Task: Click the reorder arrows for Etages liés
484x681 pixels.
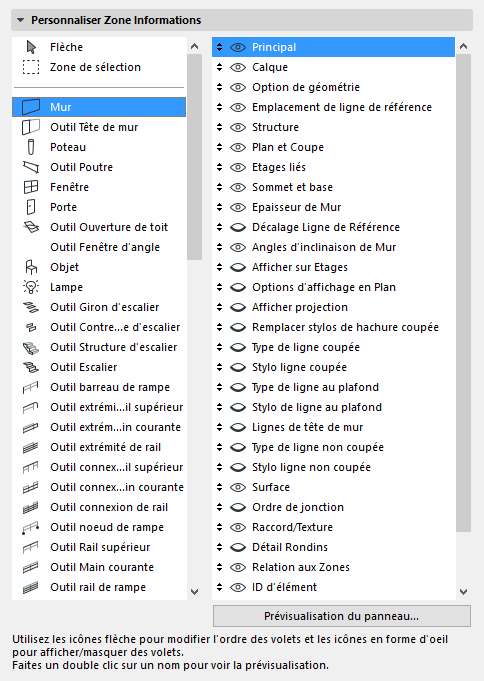Action: coord(219,167)
